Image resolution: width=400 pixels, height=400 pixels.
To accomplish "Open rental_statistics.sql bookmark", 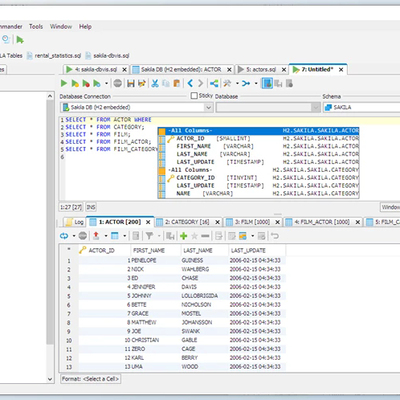I will pos(54,56).
